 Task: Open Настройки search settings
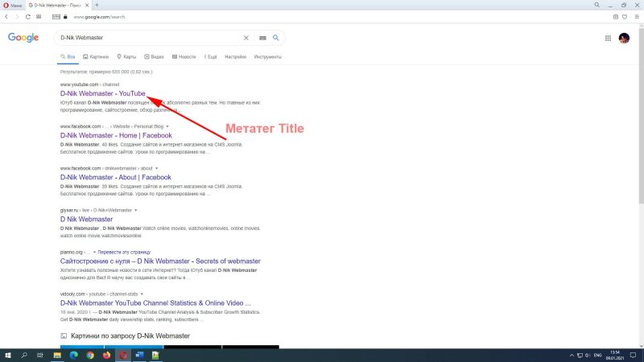point(235,56)
